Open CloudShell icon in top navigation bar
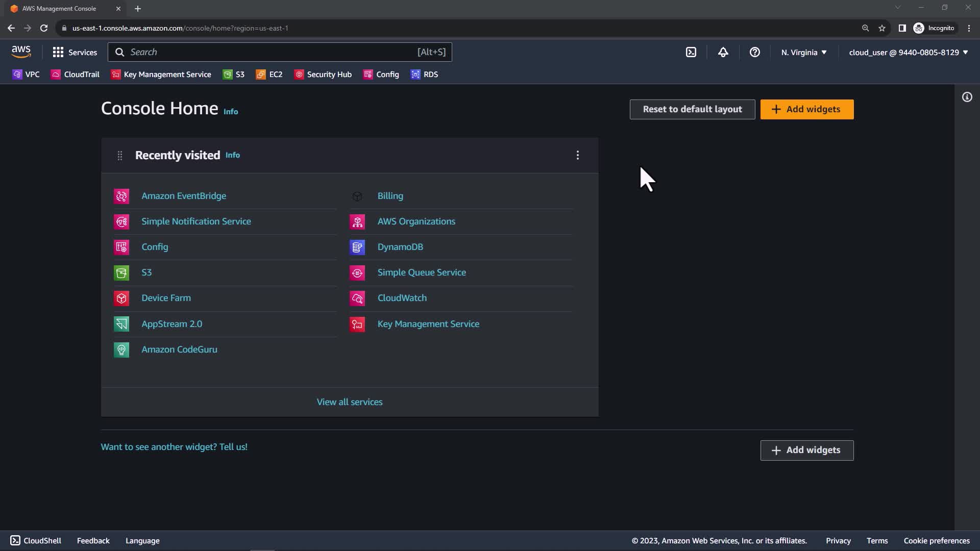Screen dimensions: 980x551 [x=691, y=52]
